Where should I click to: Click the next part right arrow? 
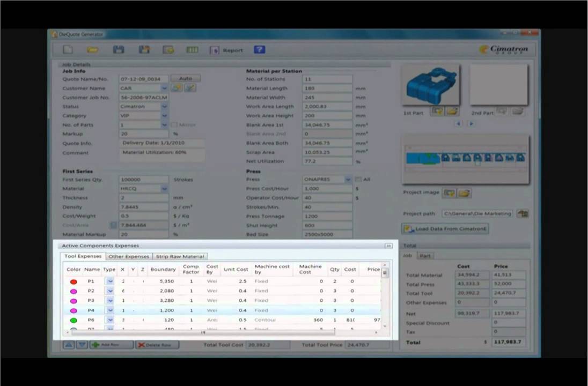pos(472,124)
